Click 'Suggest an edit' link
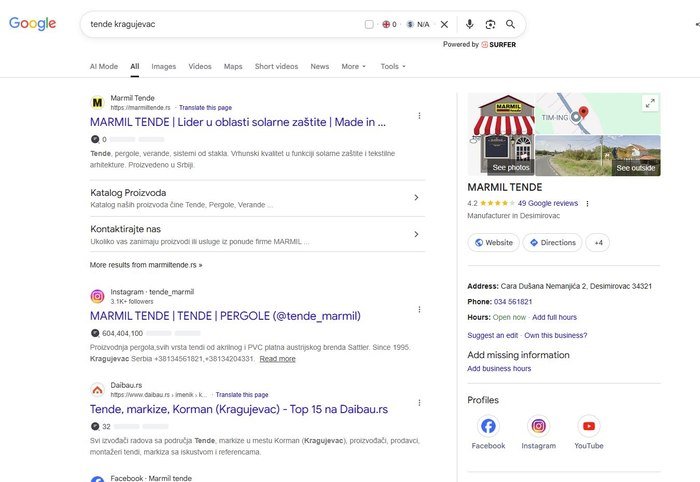 pos(493,335)
